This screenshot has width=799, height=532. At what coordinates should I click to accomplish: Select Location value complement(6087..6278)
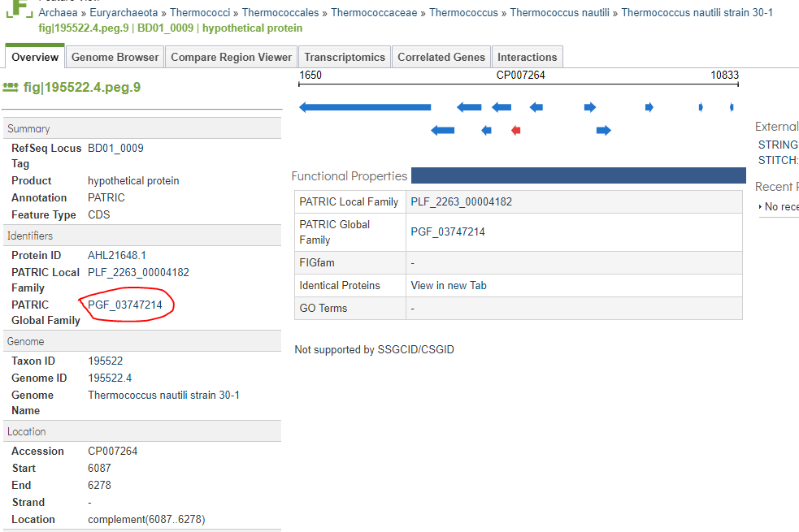pyautogui.click(x=146, y=519)
